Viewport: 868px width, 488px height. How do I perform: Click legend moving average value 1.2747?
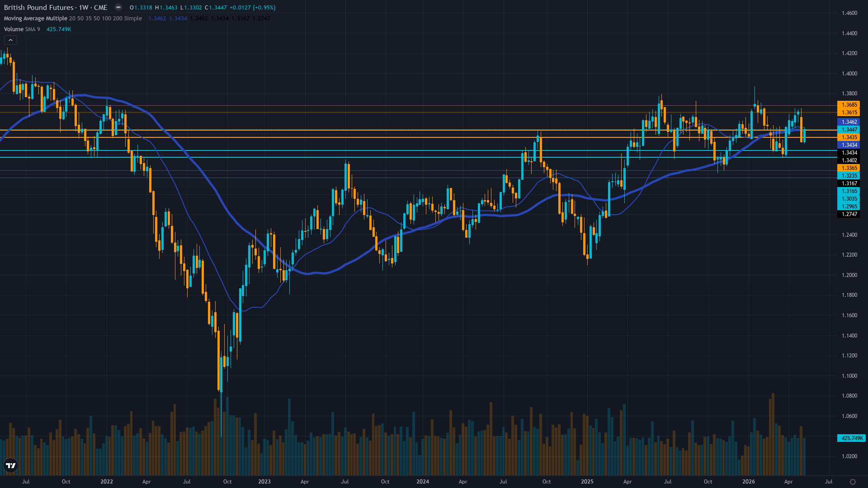tap(261, 19)
